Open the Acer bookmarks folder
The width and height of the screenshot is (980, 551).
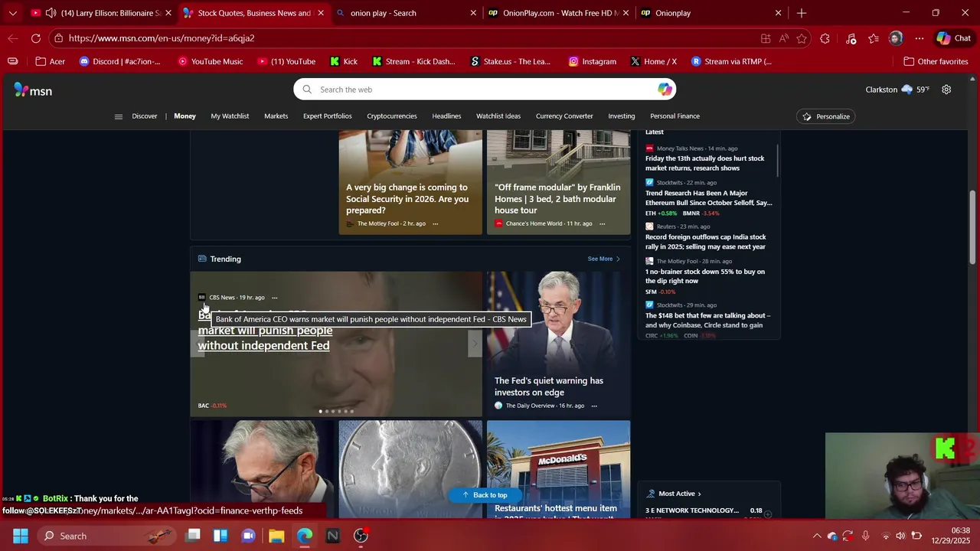[x=50, y=61]
